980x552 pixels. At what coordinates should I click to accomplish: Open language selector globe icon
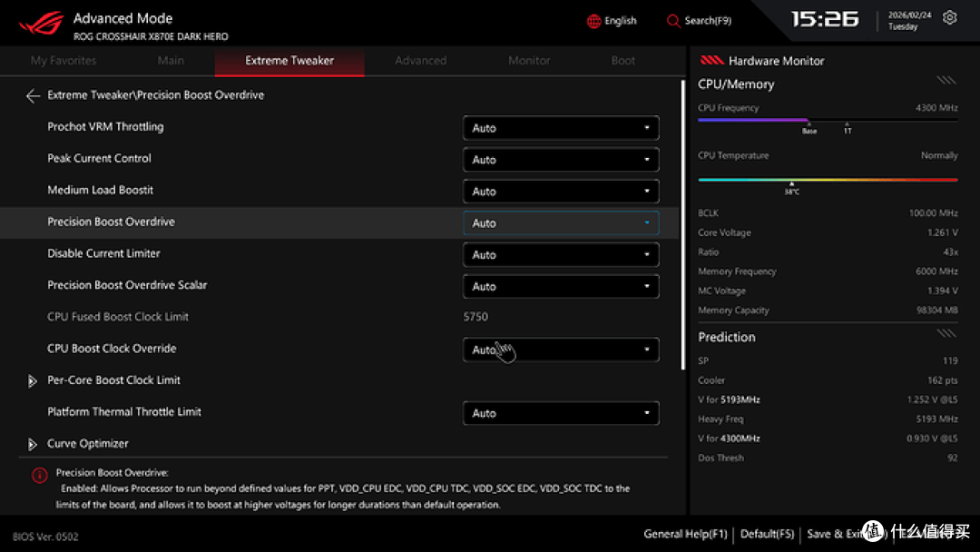[593, 21]
